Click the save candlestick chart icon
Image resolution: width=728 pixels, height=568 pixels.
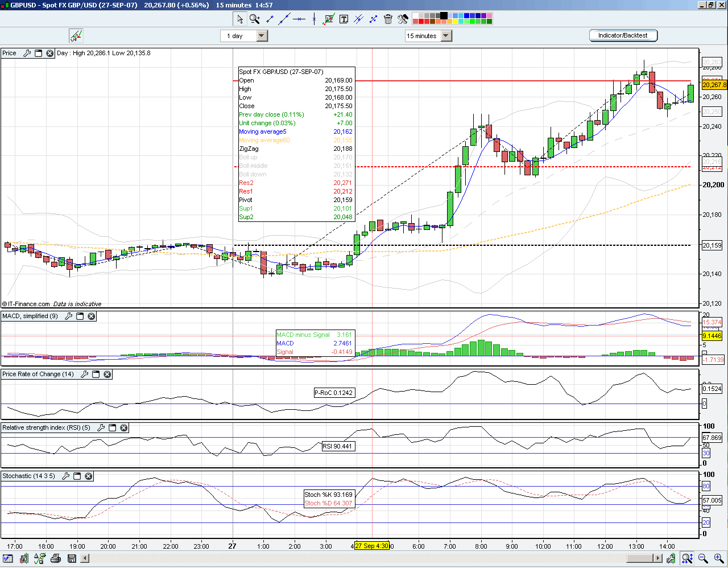(24, 558)
